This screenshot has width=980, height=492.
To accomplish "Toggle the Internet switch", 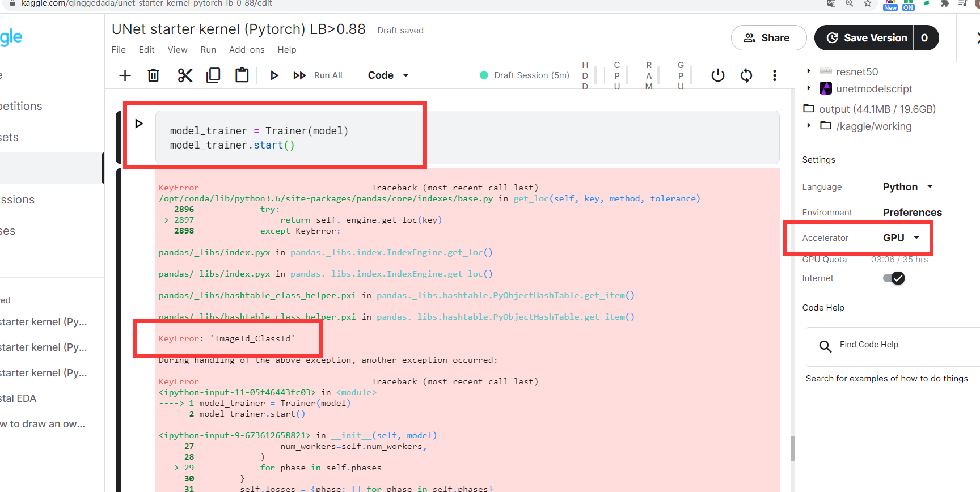I will (894, 278).
